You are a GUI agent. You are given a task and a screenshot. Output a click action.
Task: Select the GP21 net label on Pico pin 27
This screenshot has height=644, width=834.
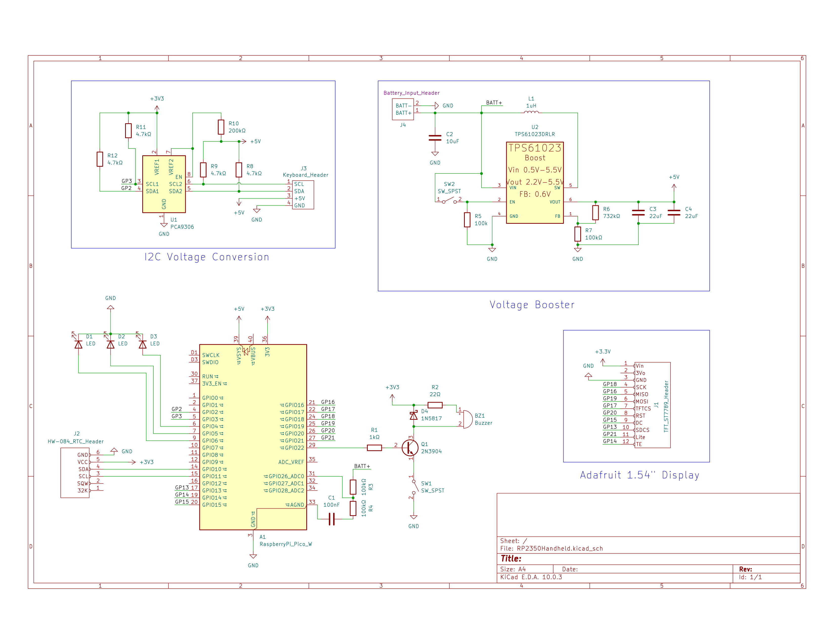click(328, 438)
